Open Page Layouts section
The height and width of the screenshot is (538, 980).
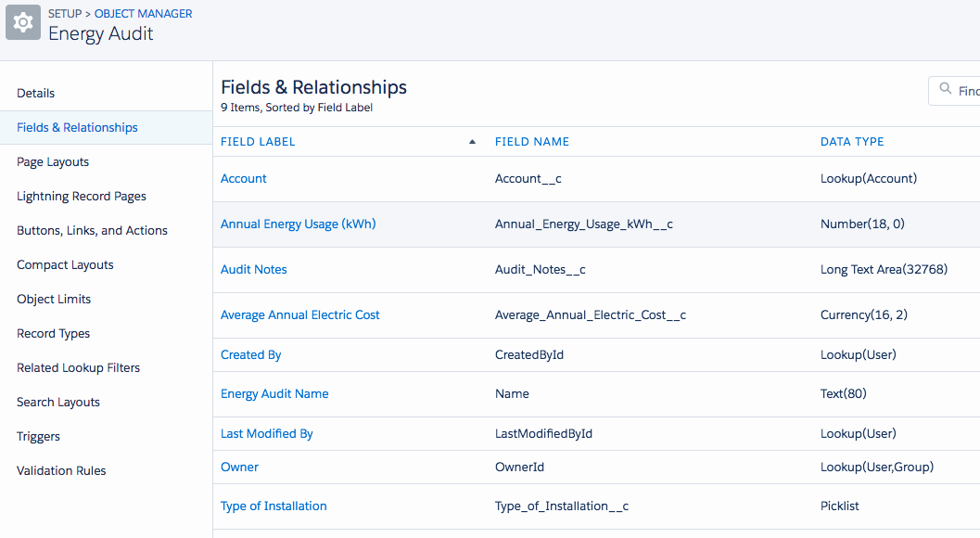[x=53, y=161]
